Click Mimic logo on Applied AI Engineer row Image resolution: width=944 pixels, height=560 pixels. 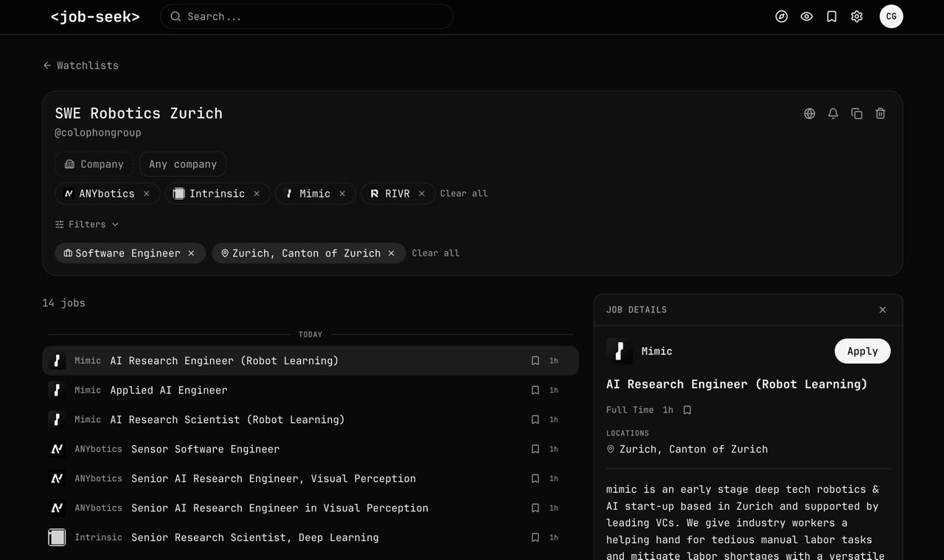coord(57,390)
